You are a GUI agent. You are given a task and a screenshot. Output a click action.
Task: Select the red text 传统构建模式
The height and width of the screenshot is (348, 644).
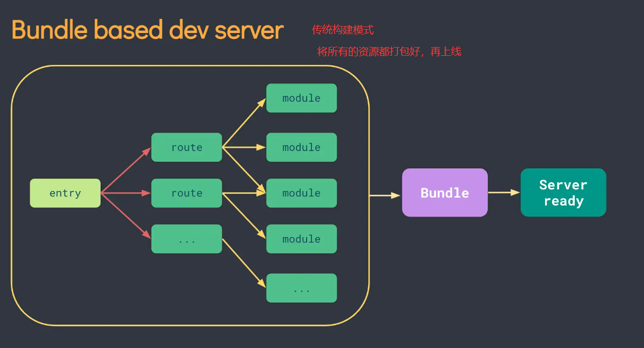coord(343,30)
